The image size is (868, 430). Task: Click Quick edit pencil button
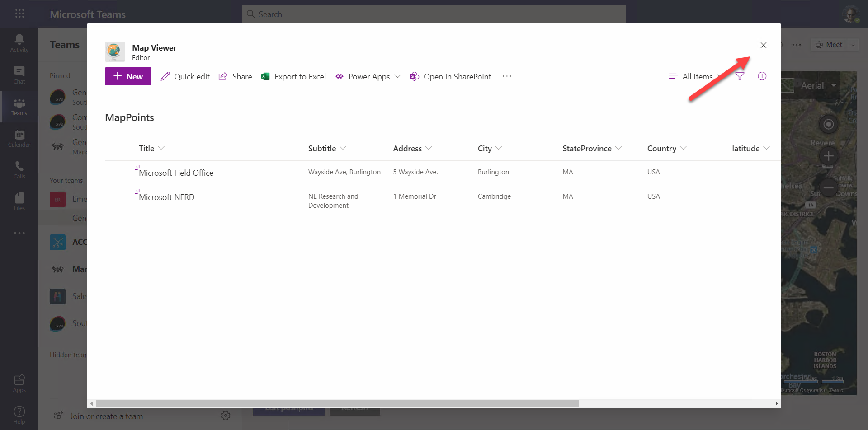pyautogui.click(x=185, y=76)
